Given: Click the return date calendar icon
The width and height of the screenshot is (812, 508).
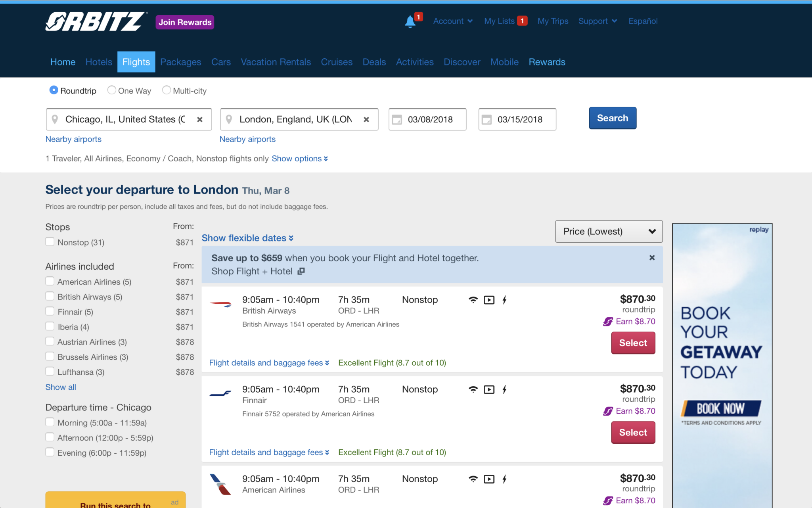Looking at the screenshot, I should click(x=487, y=119).
